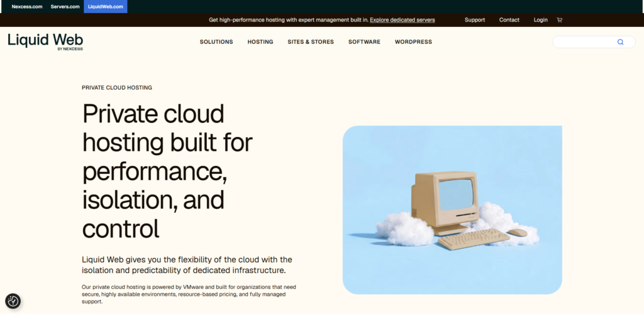Open the Hosting menu
Viewport: 644px width, 314px height.
tap(260, 42)
